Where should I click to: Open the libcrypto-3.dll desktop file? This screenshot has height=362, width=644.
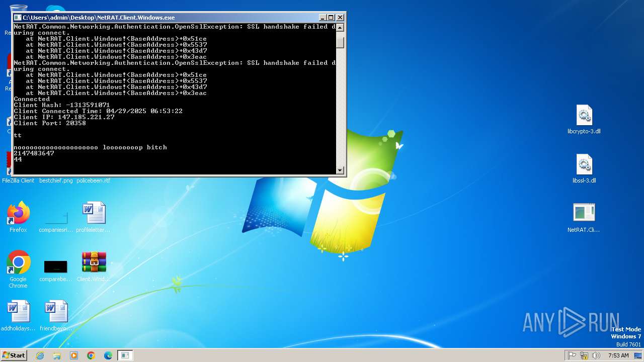click(584, 120)
